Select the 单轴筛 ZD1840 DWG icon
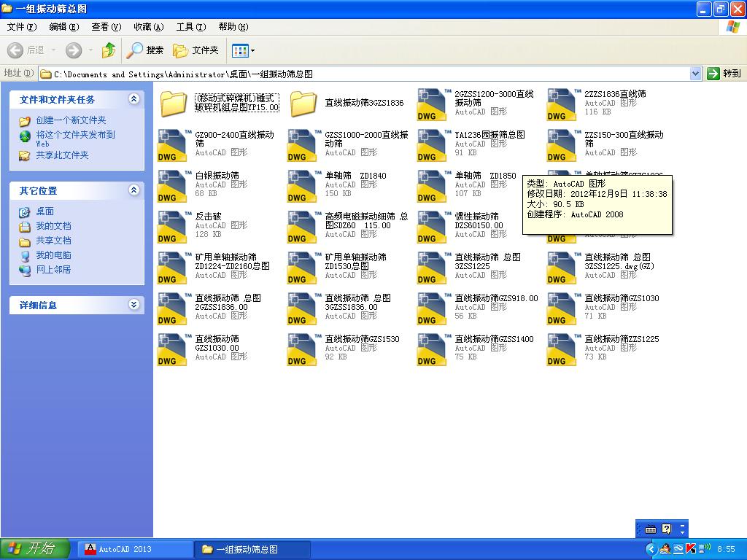The image size is (747, 560). 303,185
